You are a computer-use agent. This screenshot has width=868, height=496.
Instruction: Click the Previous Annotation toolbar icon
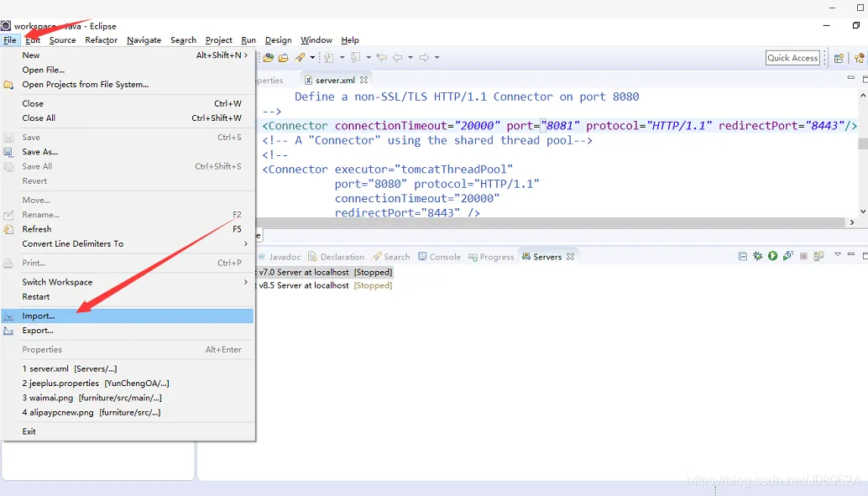click(355, 58)
